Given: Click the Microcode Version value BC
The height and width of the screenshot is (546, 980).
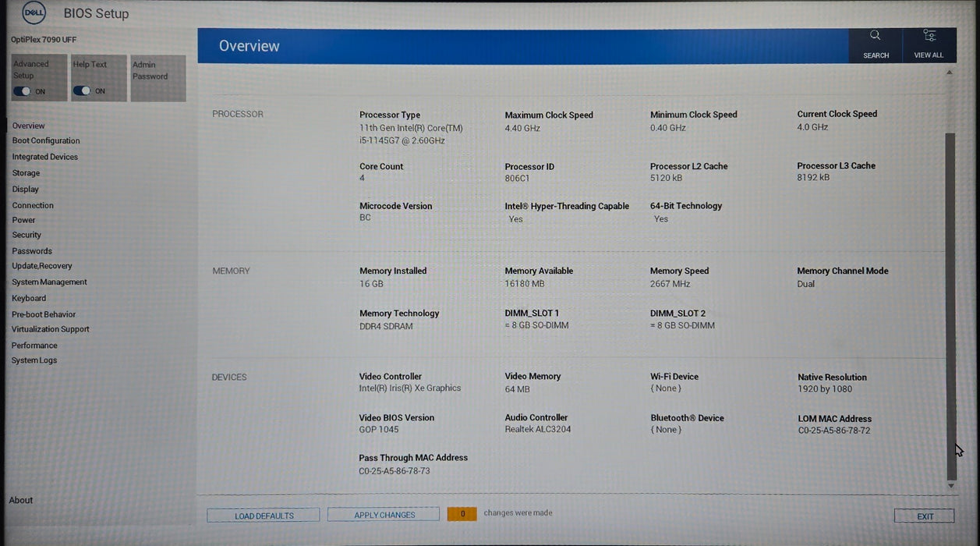Looking at the screenshot, I should [x=365, y=218].
